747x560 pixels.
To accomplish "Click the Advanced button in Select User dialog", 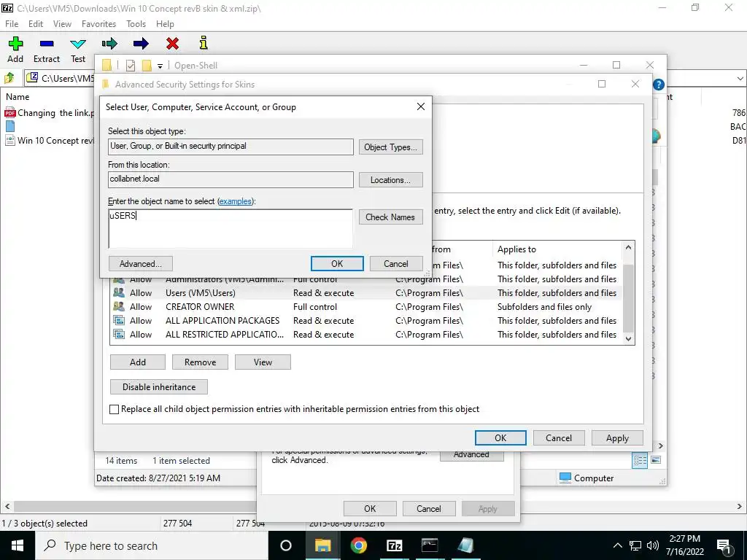I will tap(141, 264).
